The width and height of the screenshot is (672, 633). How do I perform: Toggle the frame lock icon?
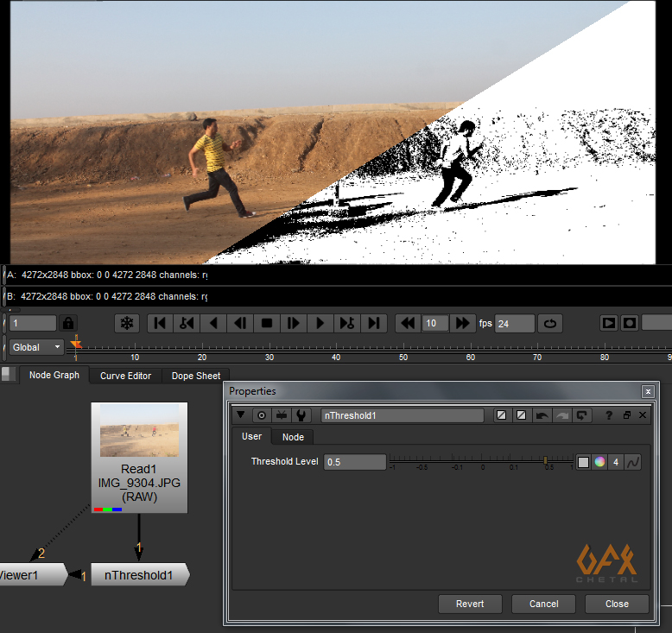(x=67, y=323)
